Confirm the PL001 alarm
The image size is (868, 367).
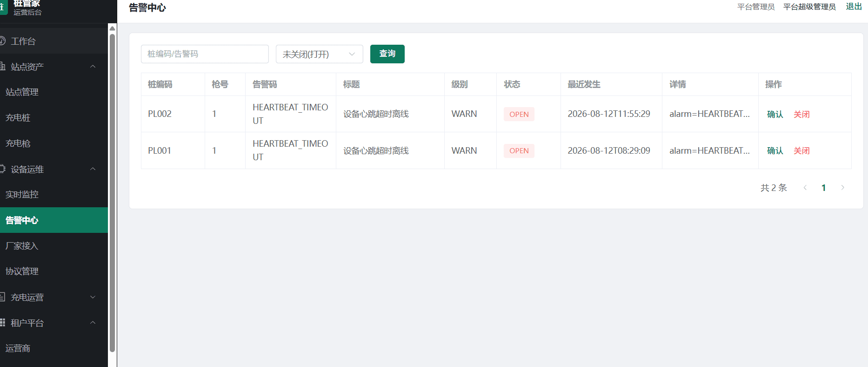(x=775, y=150)
